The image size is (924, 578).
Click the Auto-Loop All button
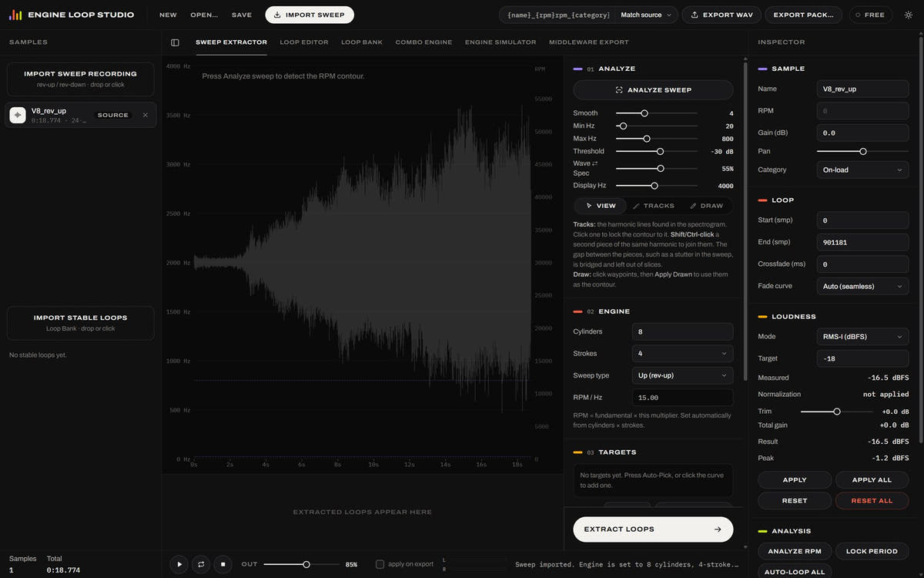coord(795,572)
